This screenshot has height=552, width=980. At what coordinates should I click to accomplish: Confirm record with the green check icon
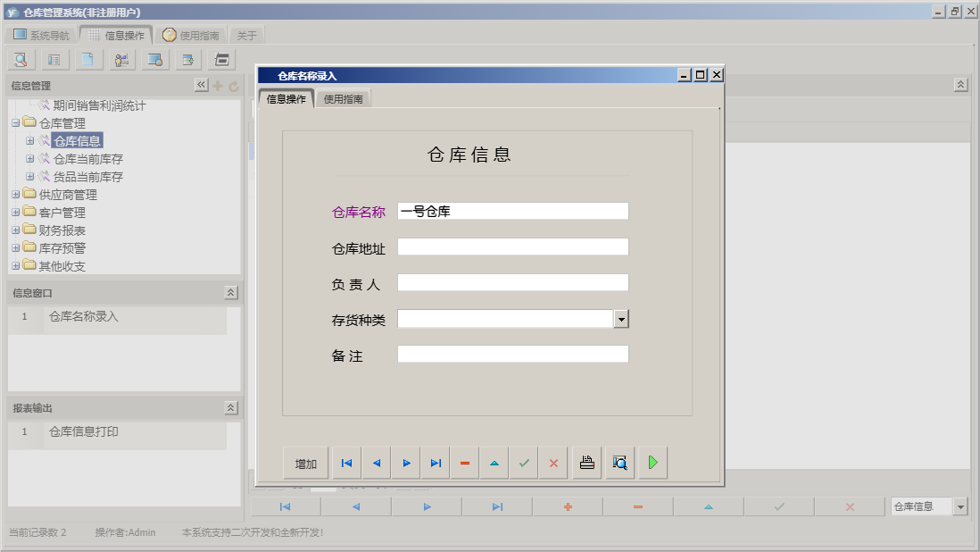click(524, 462)
